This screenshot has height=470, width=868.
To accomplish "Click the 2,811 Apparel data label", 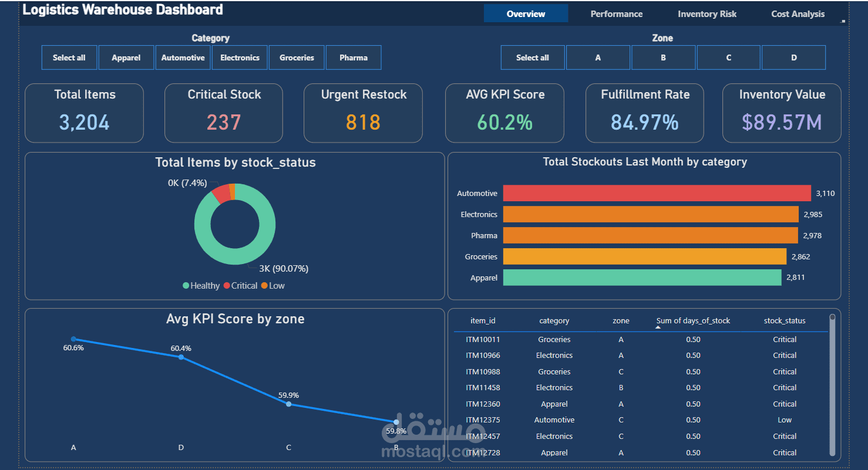I will point(795,278).
